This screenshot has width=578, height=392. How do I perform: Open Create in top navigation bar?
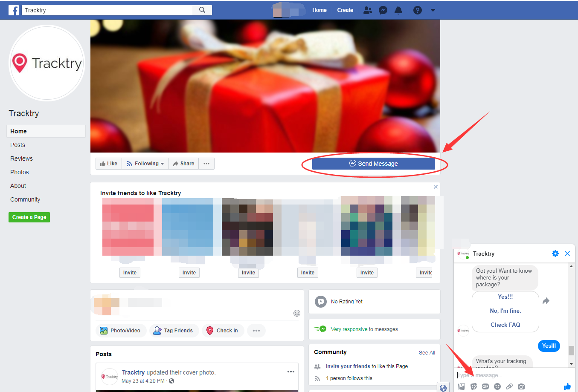click(345, 10)
